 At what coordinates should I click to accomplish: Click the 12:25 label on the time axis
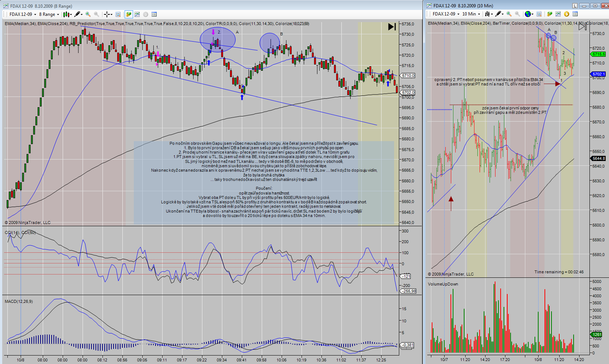[381, 360]
